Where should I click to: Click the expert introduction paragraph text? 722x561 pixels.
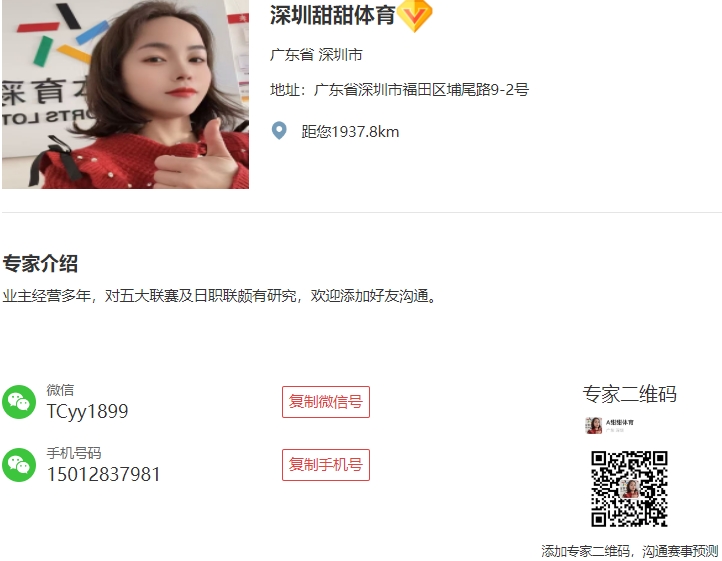pyautogui.click(x=219, y=296)
